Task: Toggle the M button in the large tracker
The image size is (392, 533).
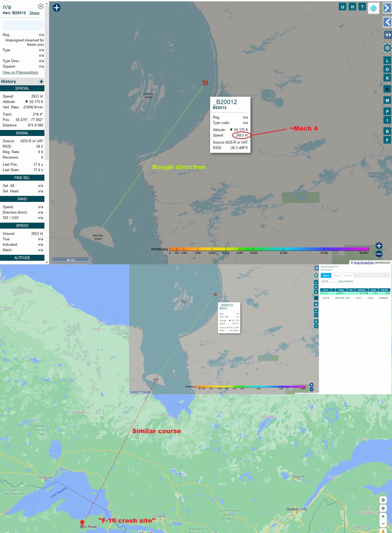Action: coord(387,100)
